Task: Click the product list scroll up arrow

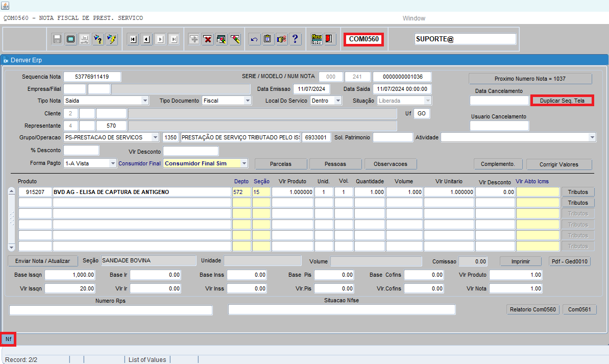Action: [11, 191]
